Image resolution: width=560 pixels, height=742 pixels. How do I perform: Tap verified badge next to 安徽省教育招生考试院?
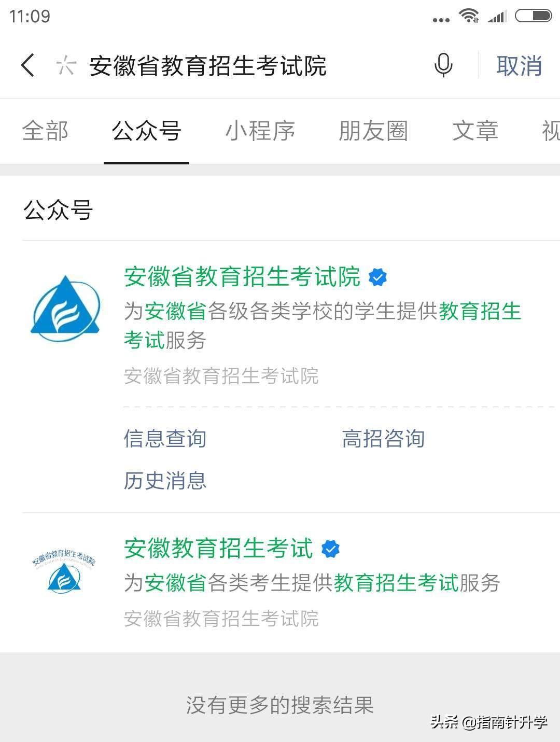377,277
